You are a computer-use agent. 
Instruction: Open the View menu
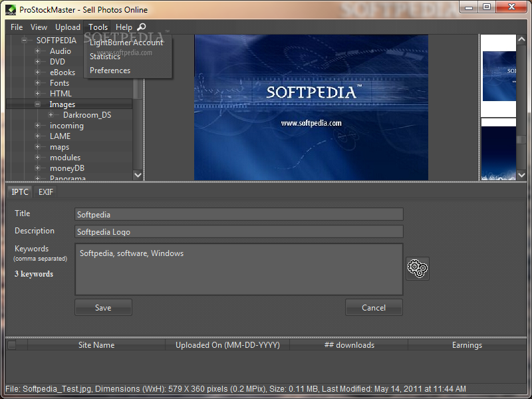39,27
